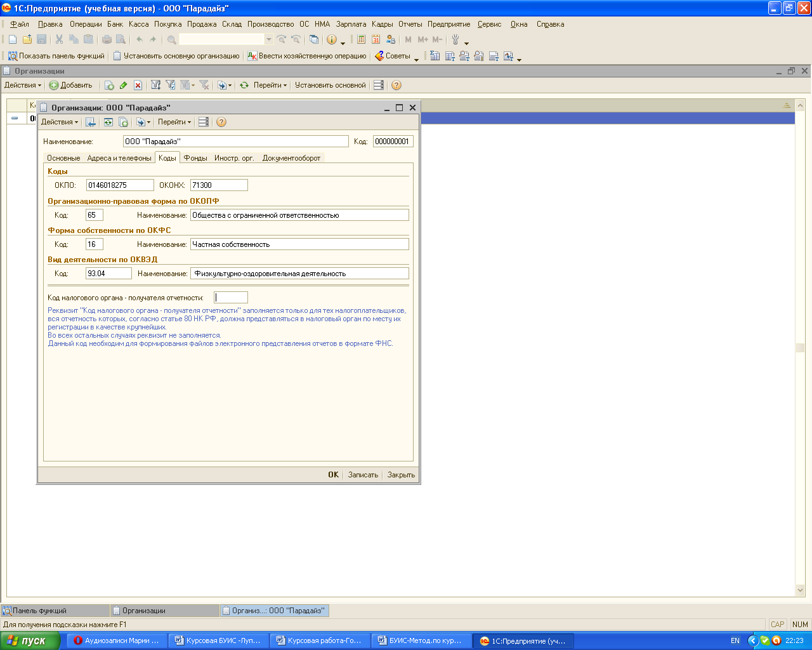Switch to the Фонды tab
The height and width of the screenshot is (650, 812).
click(195, 158)
